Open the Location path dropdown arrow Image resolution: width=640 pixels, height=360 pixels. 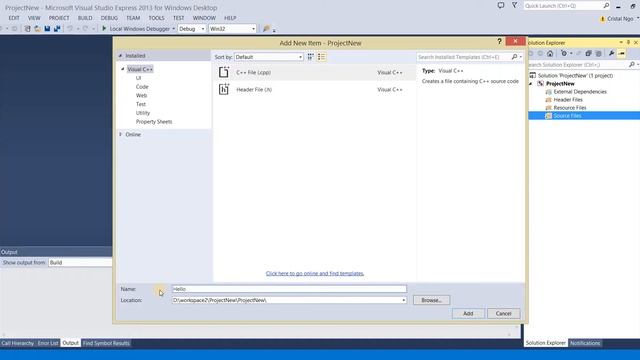click(x=404, y=300)
